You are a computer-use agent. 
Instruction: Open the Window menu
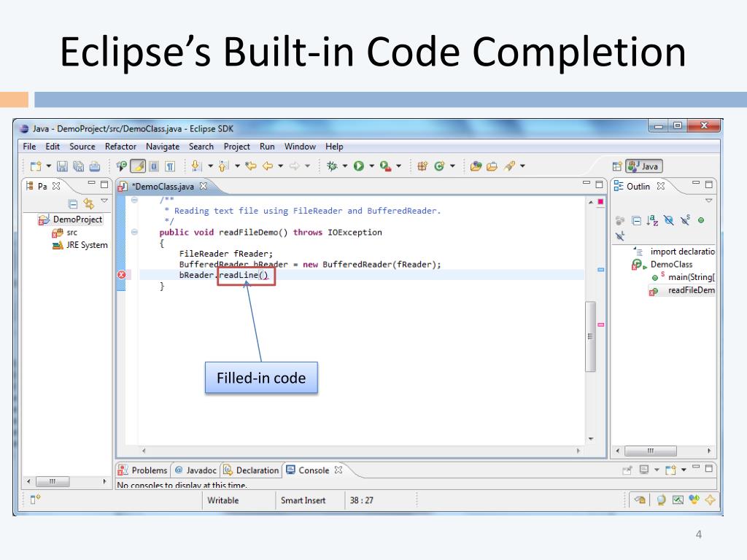pyautogui.click(x=300, y=147)
